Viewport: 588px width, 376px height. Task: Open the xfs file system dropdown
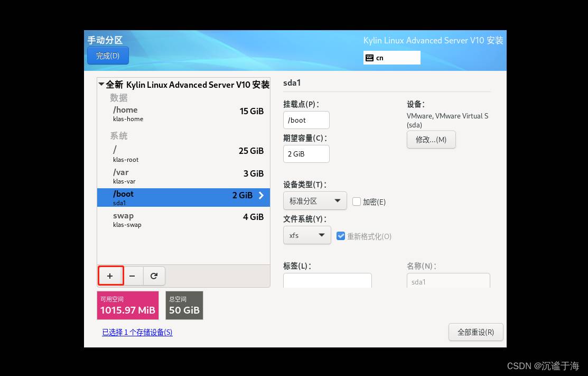307,235
